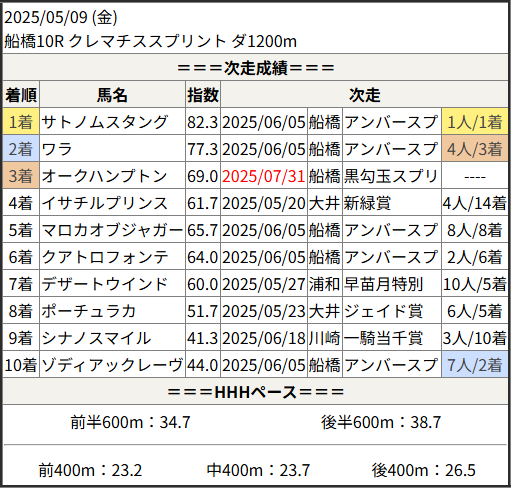
Task: Open the ジェイド賞 race entry
Action: (x=383, y=311)
